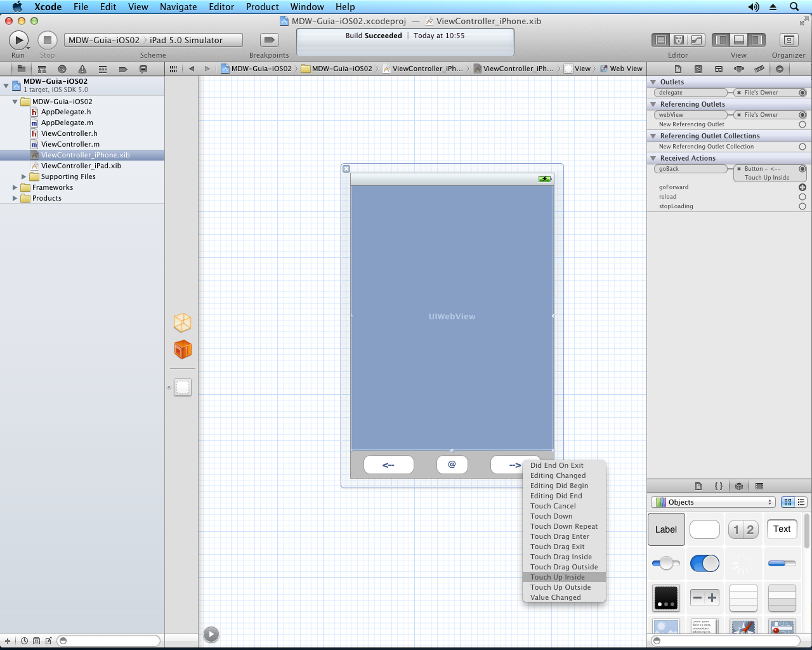Screen dimensions: 812x650
Task: Select the scheme selector MDW-Guia-iOS02
Action: point(103,40)
